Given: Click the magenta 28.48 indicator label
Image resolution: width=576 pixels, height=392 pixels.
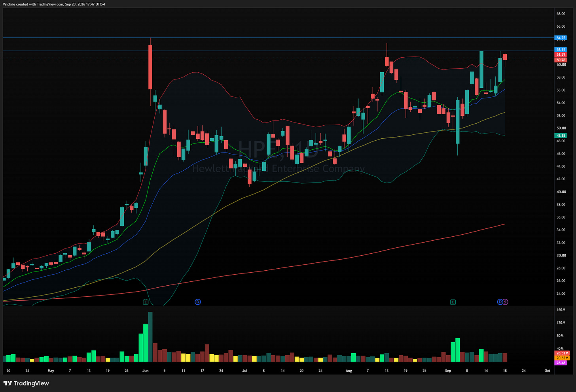Looking at the screenshot, I should [561, 363].
